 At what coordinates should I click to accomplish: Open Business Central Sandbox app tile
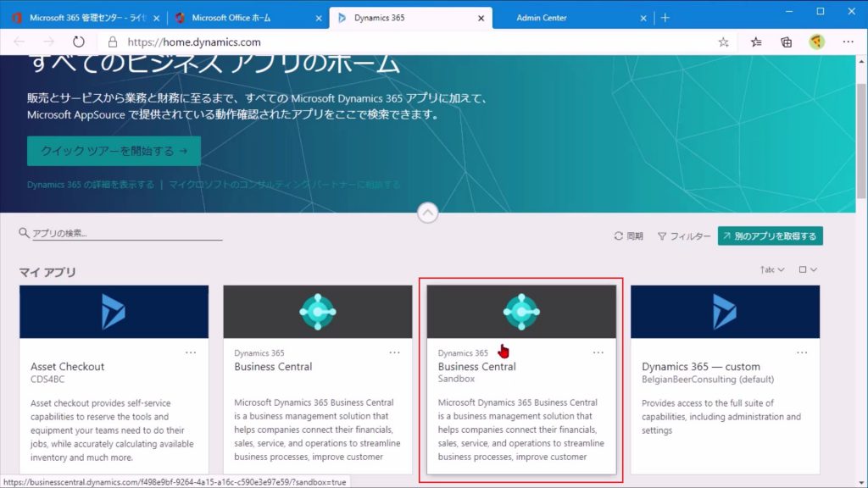[521, 379]
